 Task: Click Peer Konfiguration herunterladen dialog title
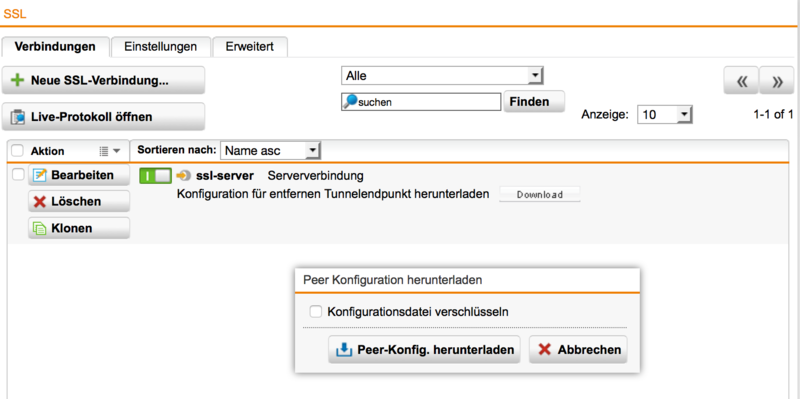click(x=393, y=280)
